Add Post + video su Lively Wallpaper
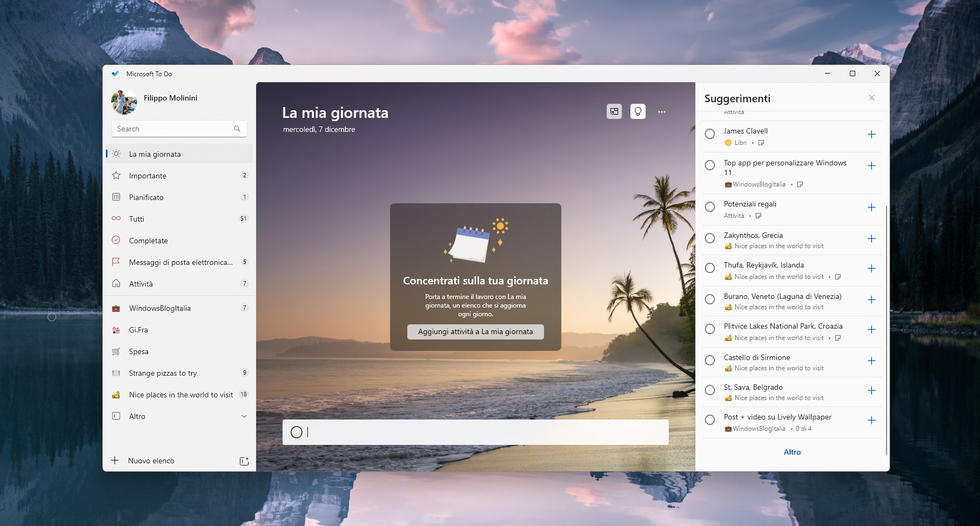The image size is (980, 526). [871, 421]
